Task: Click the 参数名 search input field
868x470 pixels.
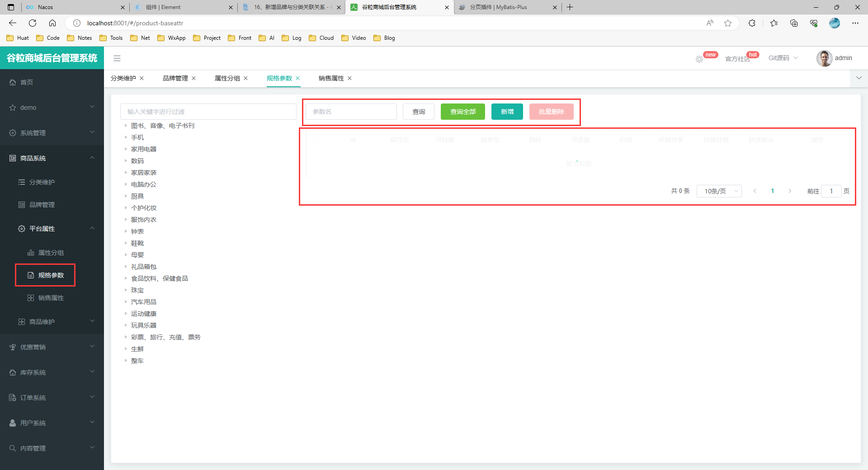Action: [351, 112]
